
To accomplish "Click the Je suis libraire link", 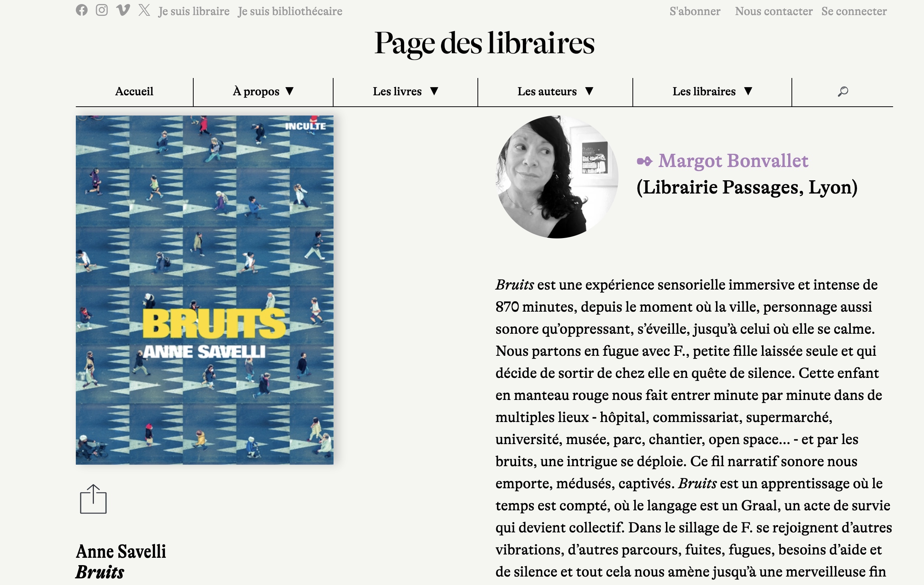I will pos(194,11).
